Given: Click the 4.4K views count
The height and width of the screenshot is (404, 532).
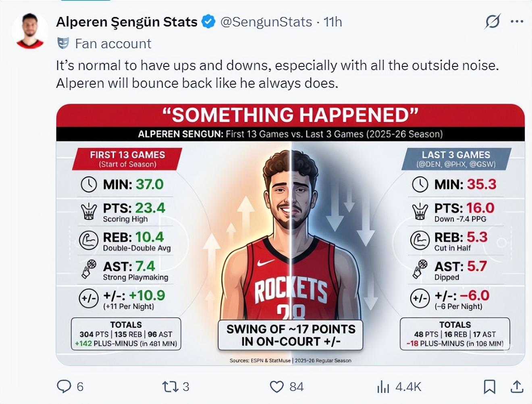Looking at the screenshot, I should coord(408,387).
